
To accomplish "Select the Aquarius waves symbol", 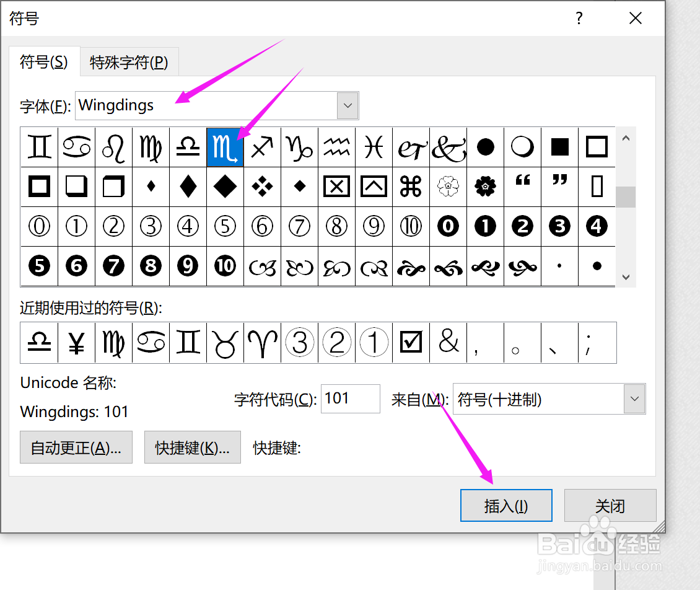I will click(336, 147).
